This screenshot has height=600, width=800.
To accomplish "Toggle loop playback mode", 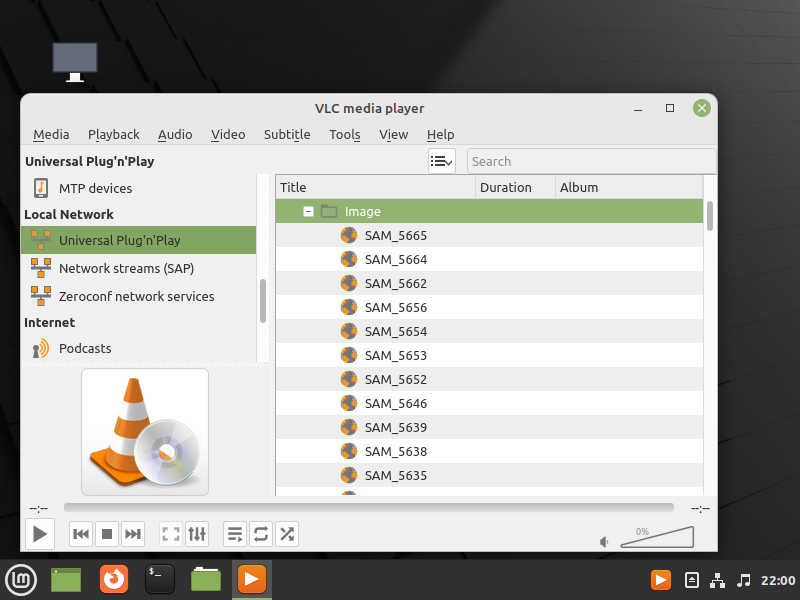I will [261, 534].
